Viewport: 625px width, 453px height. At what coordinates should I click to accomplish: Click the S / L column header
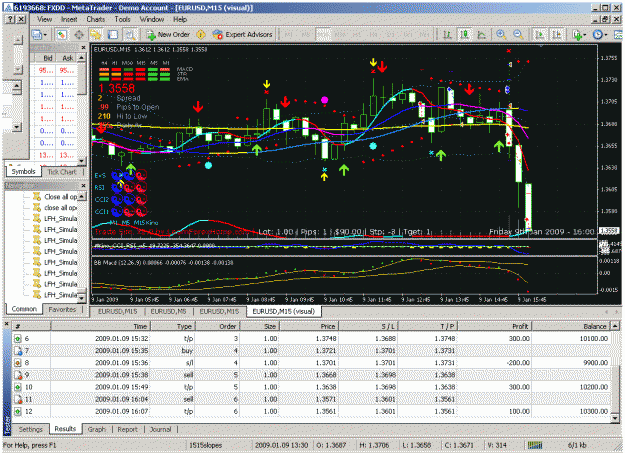tap(368, 326)
